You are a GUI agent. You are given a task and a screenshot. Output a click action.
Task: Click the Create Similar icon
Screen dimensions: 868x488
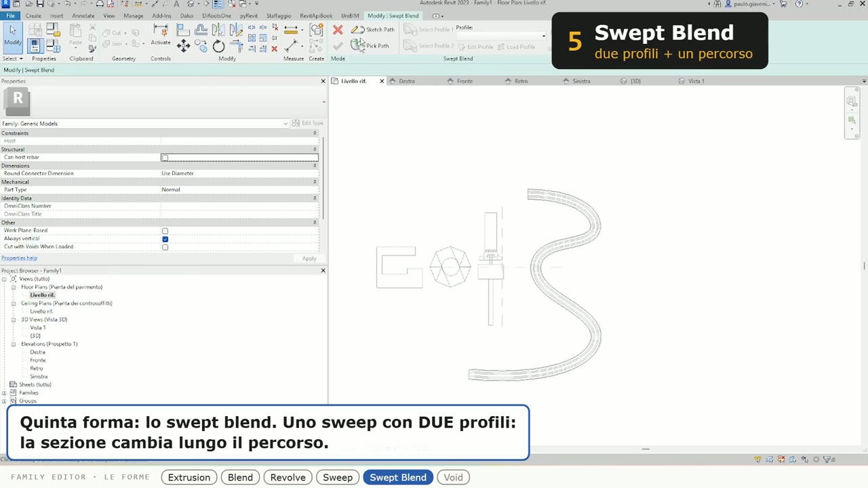pyautogui.click(x=316, y=29)
